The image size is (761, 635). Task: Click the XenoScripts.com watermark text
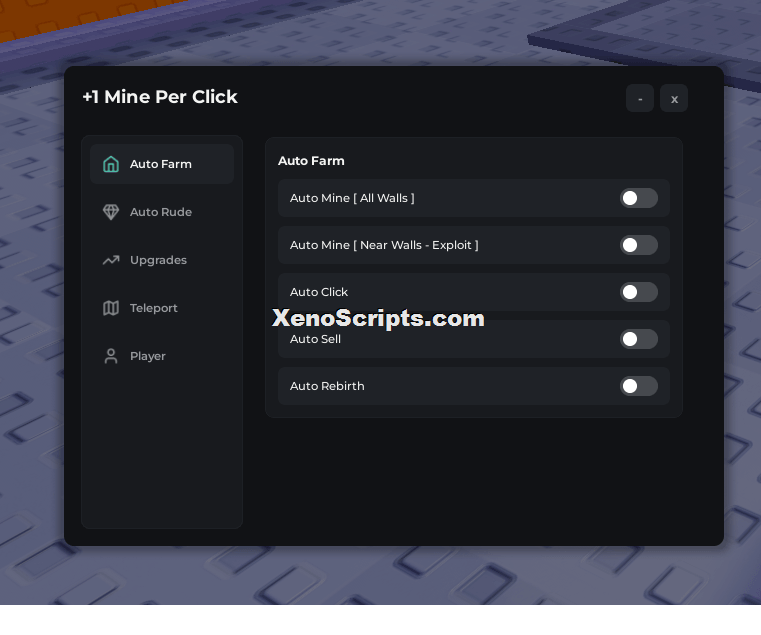point(378,318)
